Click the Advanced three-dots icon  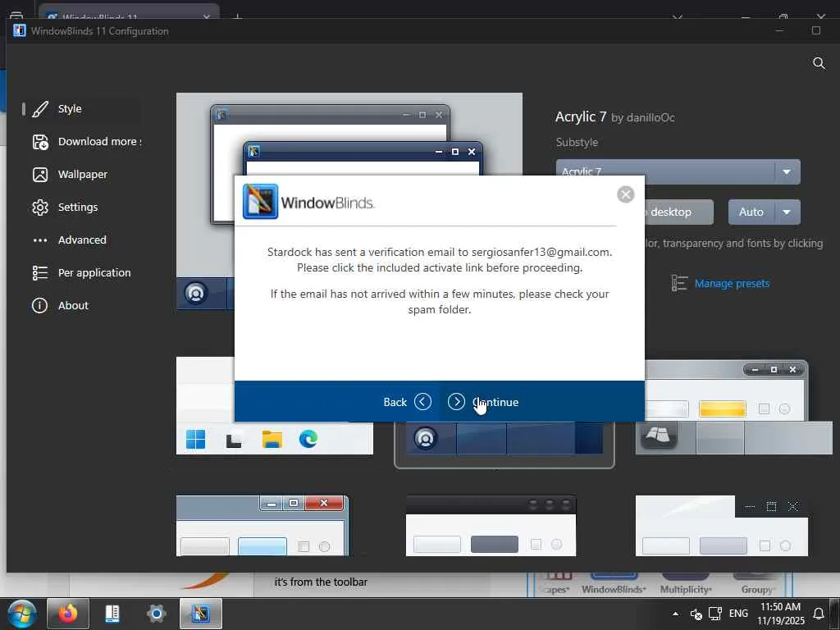(x=40, y=240)
